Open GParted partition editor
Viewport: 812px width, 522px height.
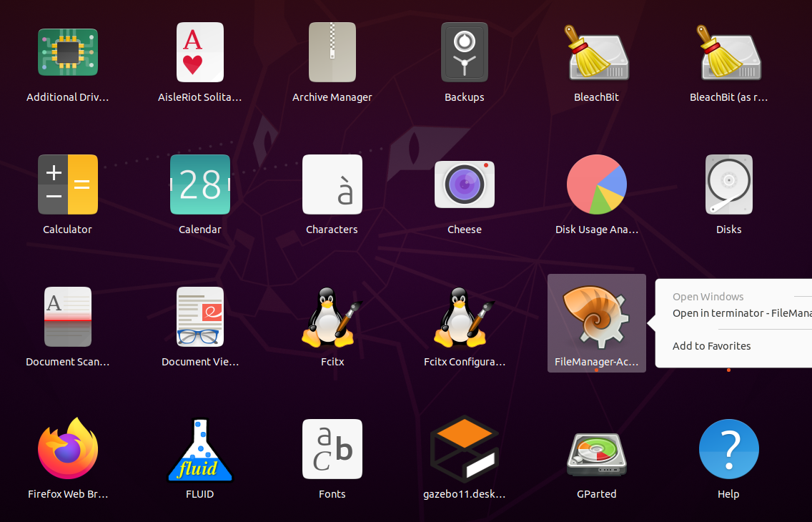(x=597, y=455)
